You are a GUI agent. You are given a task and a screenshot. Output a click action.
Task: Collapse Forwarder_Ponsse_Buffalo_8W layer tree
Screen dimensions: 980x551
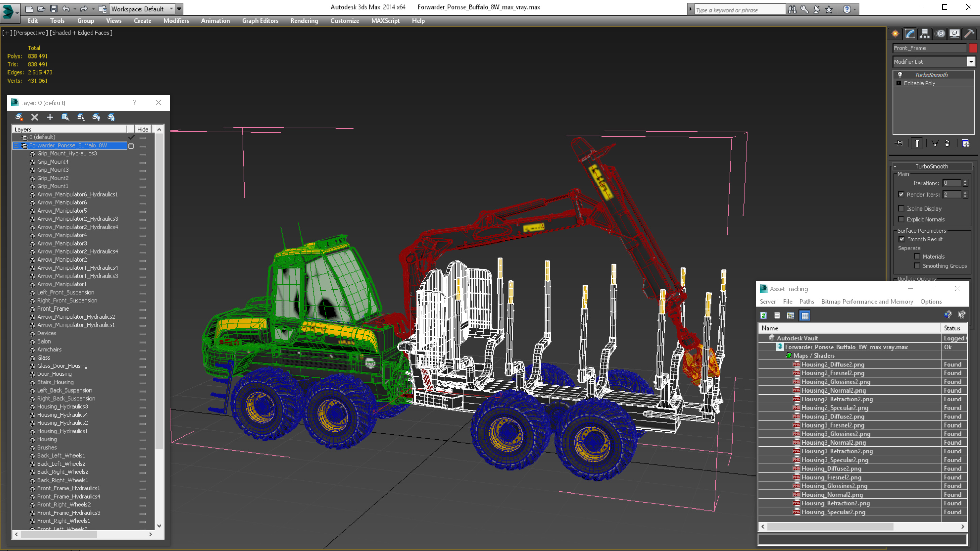tap(16, 146)
